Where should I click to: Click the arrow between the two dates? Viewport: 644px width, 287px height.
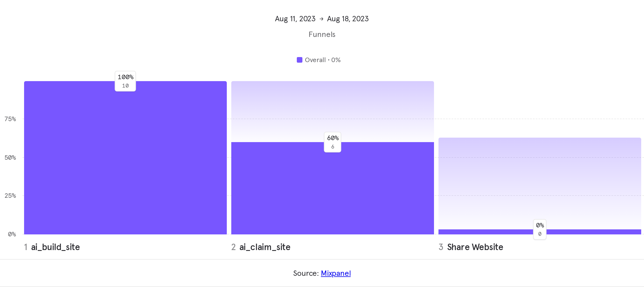tap(321, 19)
